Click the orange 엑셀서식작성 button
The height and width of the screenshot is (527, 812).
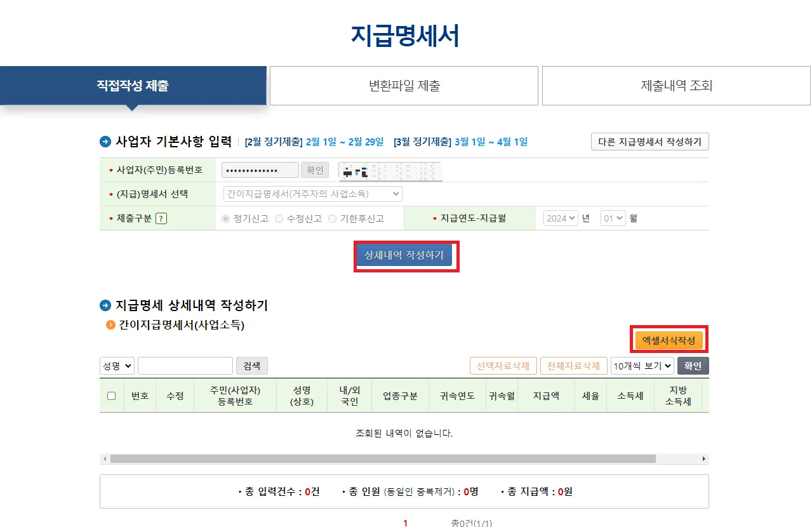point(669,340)
